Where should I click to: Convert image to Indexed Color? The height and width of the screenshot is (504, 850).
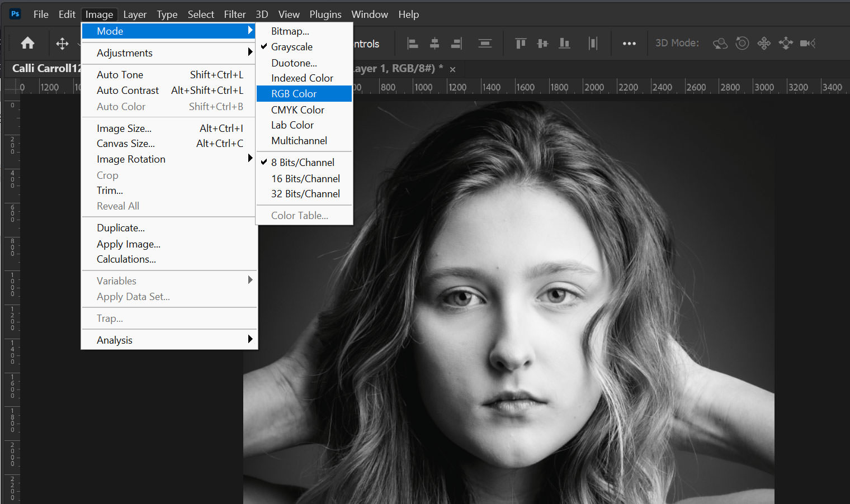(304, 78)
